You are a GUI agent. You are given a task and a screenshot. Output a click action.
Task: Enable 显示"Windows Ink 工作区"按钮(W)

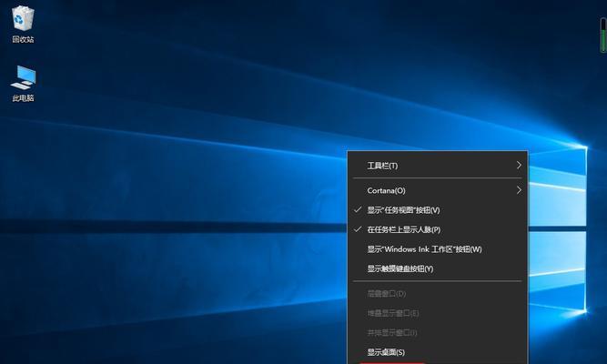coord(438,249)
